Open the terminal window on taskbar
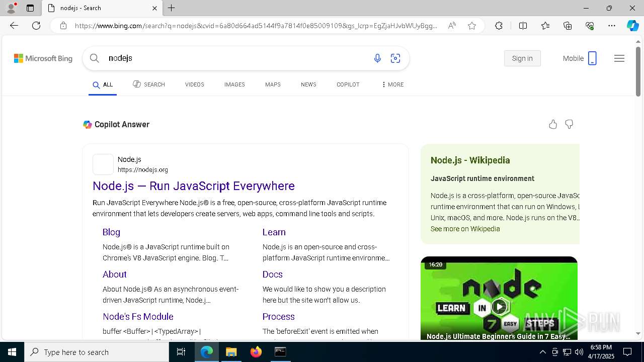This screenshot has height=362, width=644. point(280,352)
